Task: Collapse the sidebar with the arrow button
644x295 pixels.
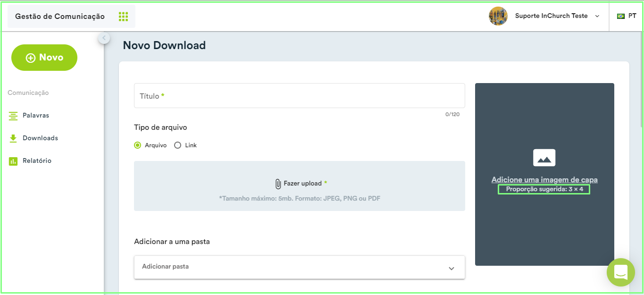Action: tap(104, 38)
